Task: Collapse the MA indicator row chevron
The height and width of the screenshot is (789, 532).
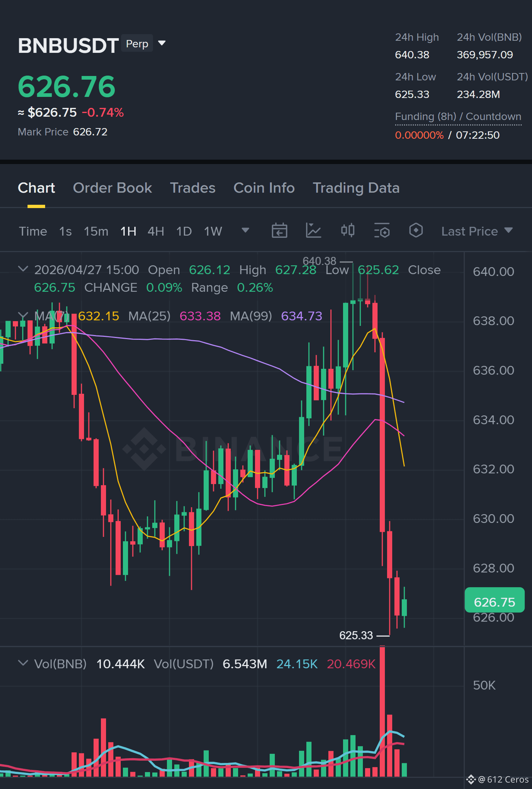Action: click(x=23, y=315)
